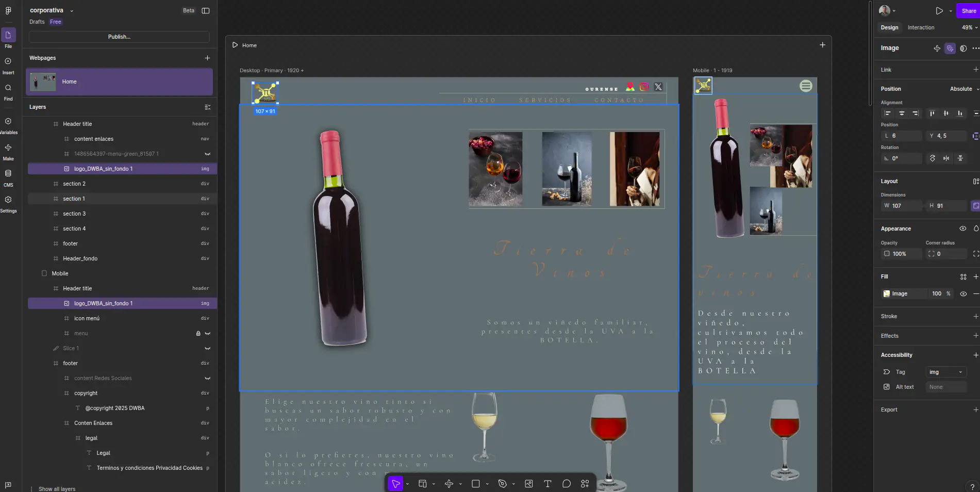Add a new webpage with plus icon

pyautogui.click(x=207, y=58)
